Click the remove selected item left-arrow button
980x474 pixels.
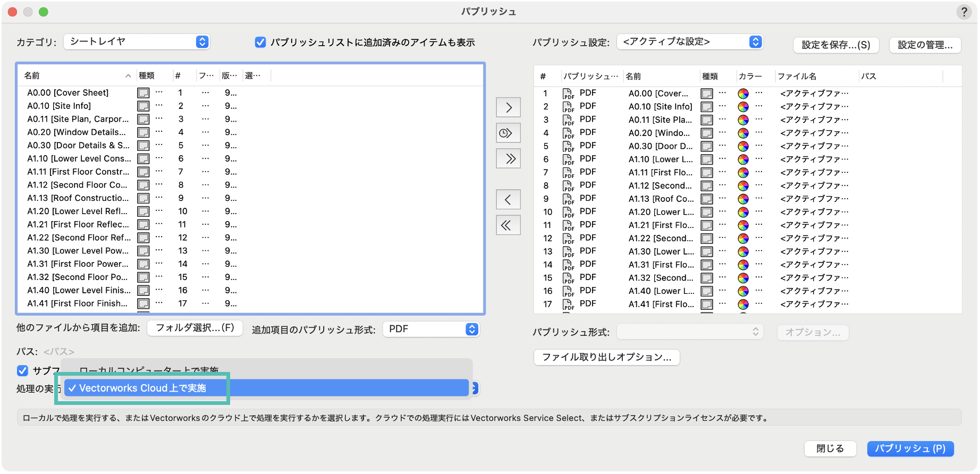click(x=508, y=200)
